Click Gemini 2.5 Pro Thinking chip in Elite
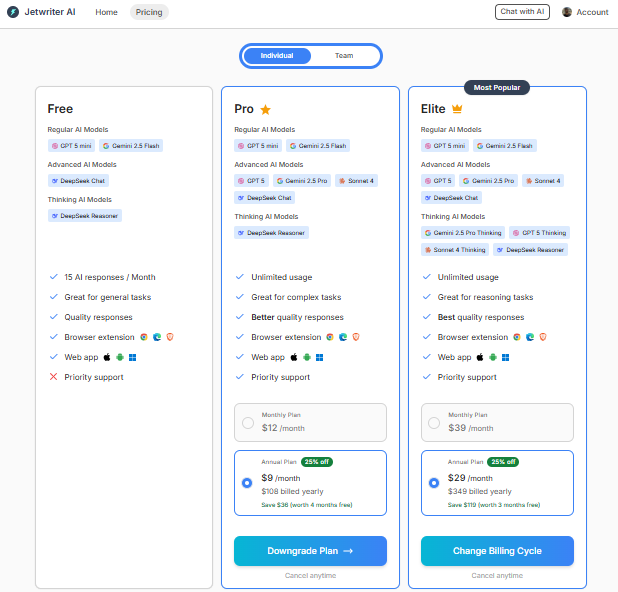The image size is (618, 592). [463, 233]
